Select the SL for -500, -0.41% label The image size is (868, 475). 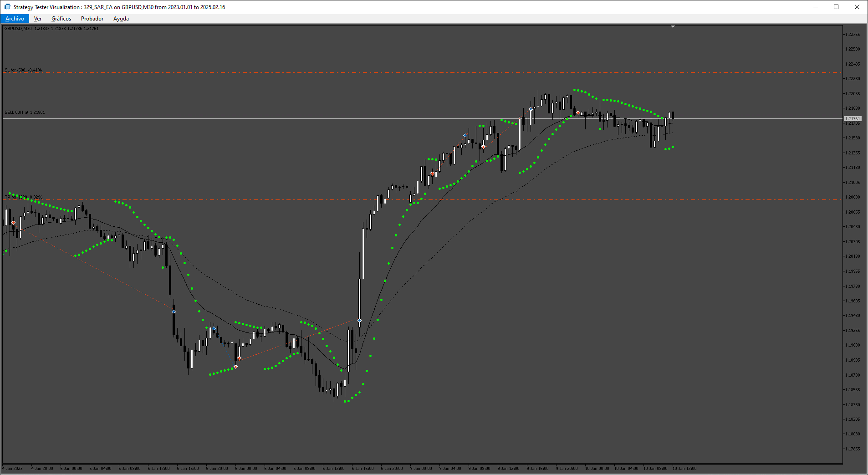pos(23,70)
